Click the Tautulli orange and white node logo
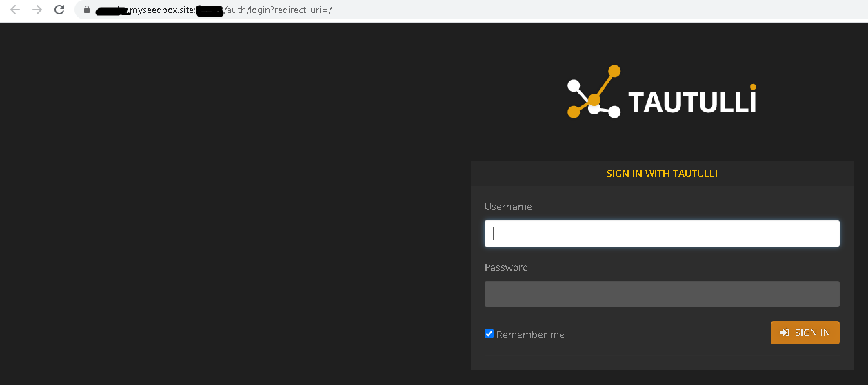868x385 pixels. pyautogui.click(x=594, y=92)
